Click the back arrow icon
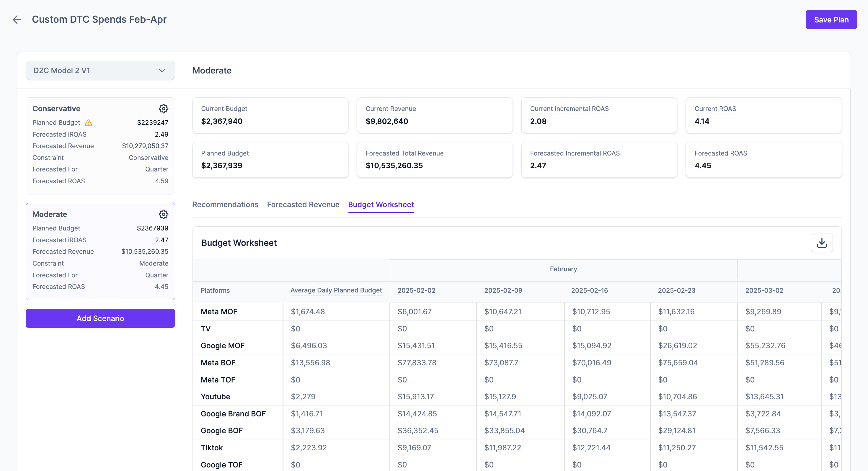 coord(17,19)
